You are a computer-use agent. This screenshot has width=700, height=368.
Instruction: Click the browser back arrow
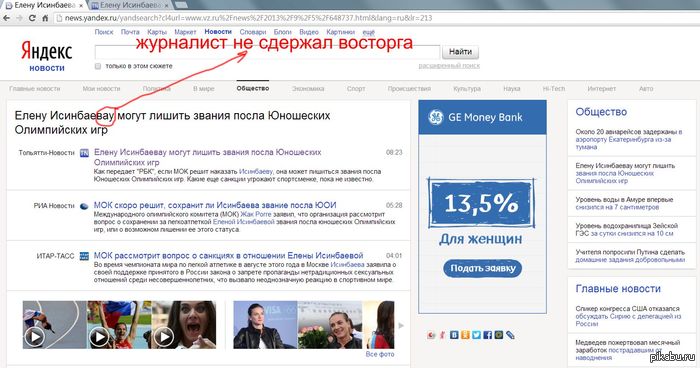click(6, 18)
